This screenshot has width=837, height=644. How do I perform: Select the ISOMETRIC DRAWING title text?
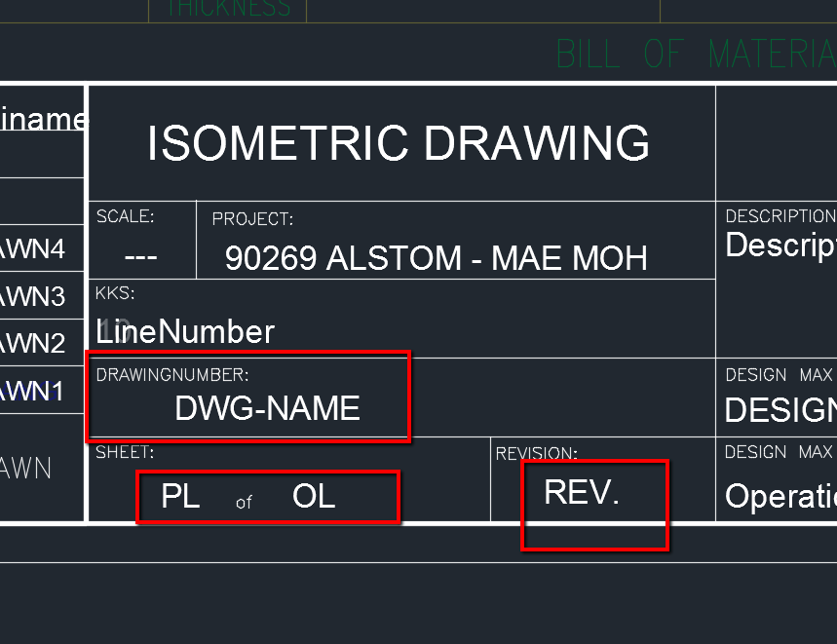pos(399,143)
